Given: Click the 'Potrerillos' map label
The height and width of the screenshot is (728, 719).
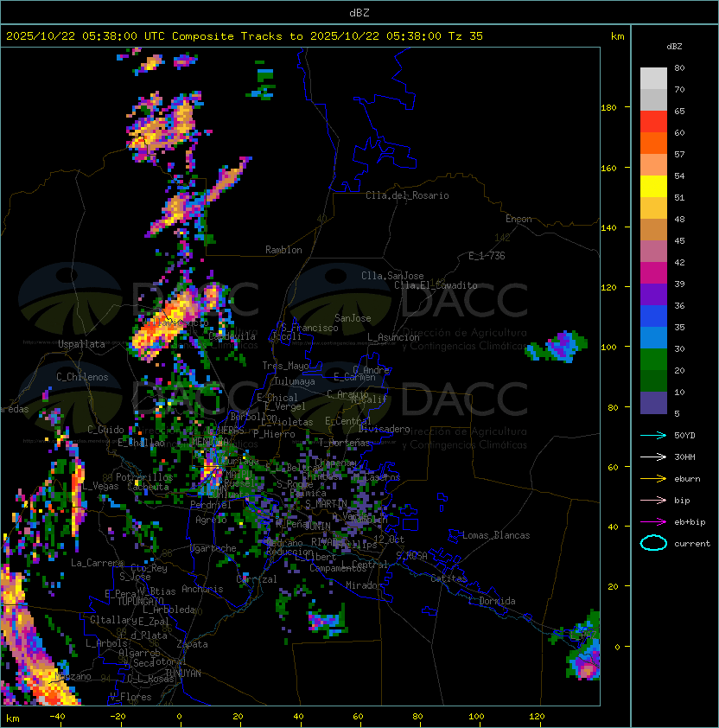Looking at the screenshot, I should [144, 477].
